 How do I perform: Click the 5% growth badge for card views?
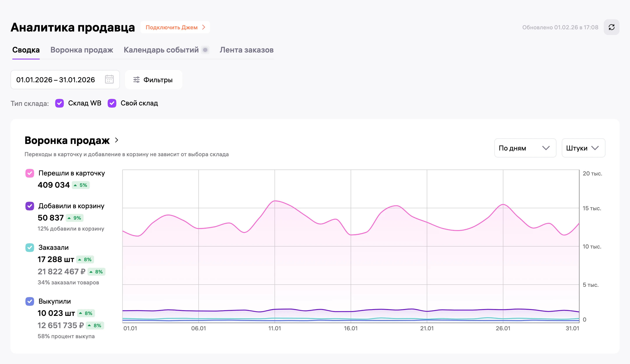pyautogui.click(x=81, y=185)
